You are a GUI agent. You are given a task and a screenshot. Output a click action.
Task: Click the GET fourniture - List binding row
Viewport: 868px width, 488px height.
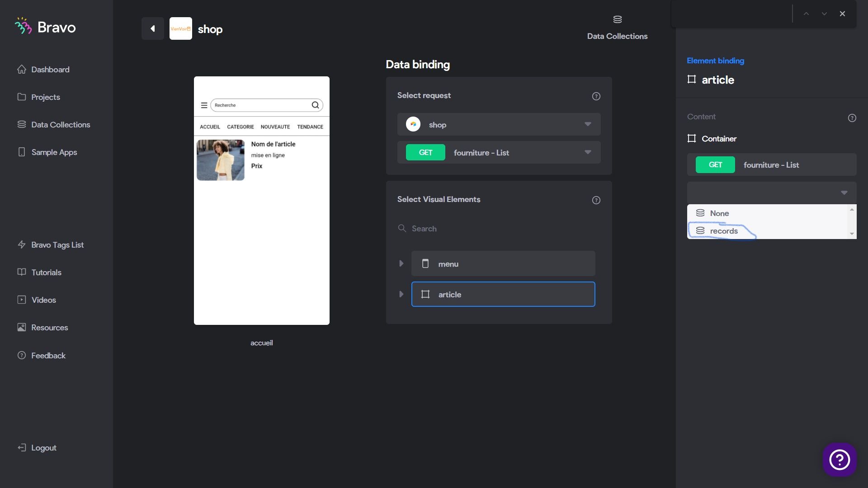(x=772, y=164)
